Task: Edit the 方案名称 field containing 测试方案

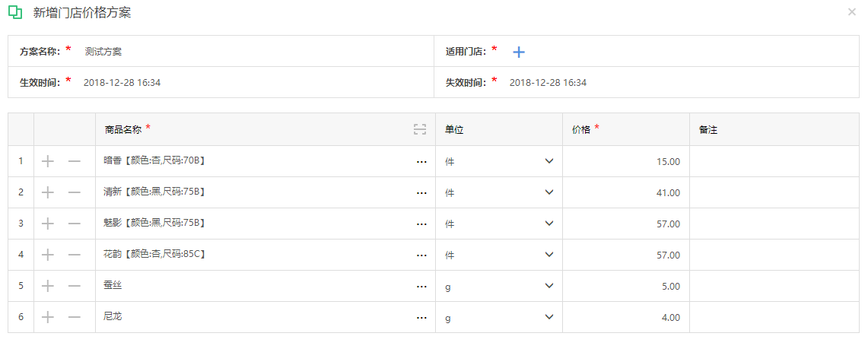Action: click(256, 52)
